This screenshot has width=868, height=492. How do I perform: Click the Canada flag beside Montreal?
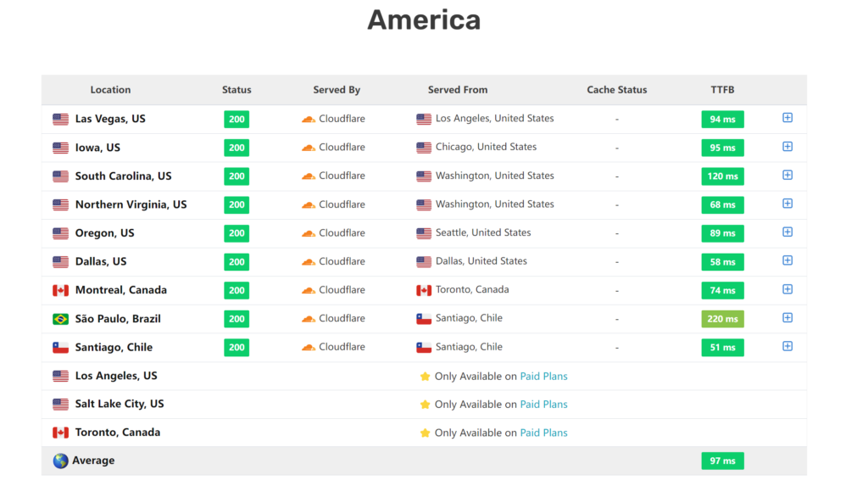[60, 290]
